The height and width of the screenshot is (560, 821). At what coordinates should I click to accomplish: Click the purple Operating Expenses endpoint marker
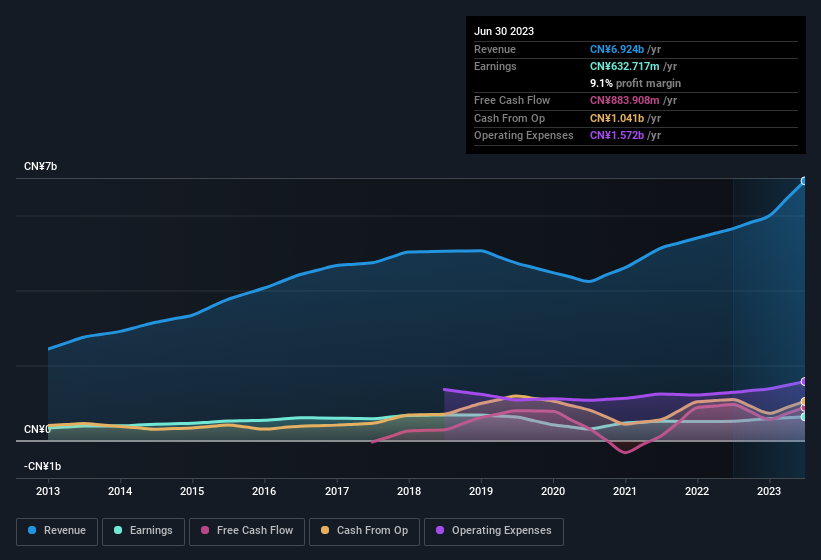point(804,382)
